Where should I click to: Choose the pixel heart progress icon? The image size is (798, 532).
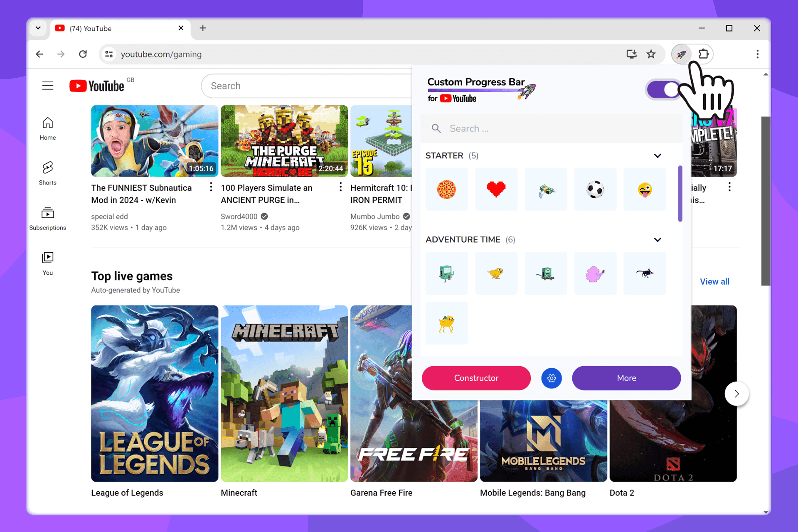click(x=496, y=189)
